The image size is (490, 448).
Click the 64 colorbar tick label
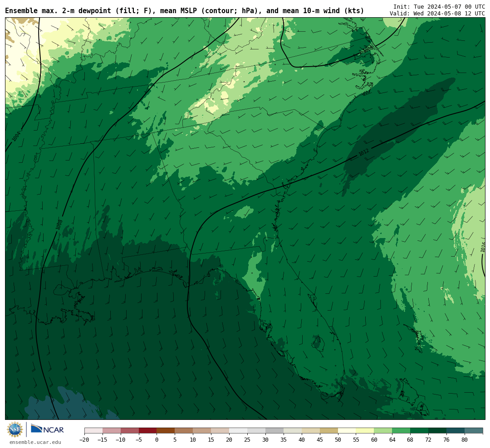392,440
